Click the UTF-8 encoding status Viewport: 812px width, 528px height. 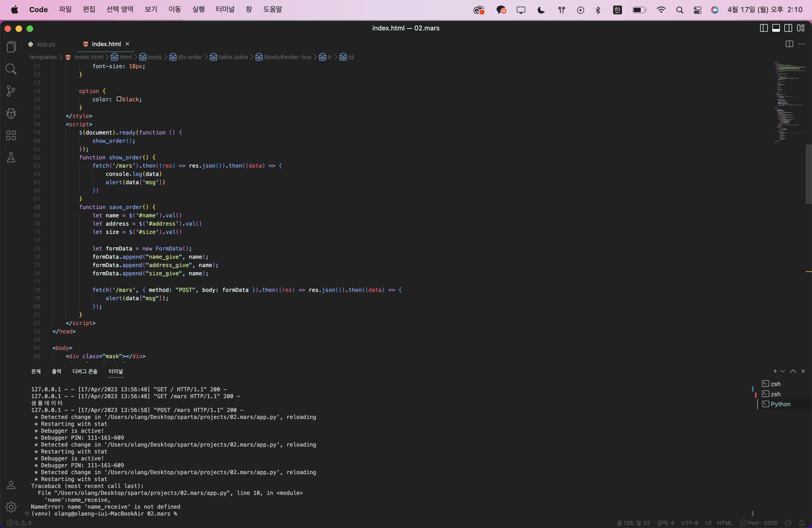click(x=690, y=523)
